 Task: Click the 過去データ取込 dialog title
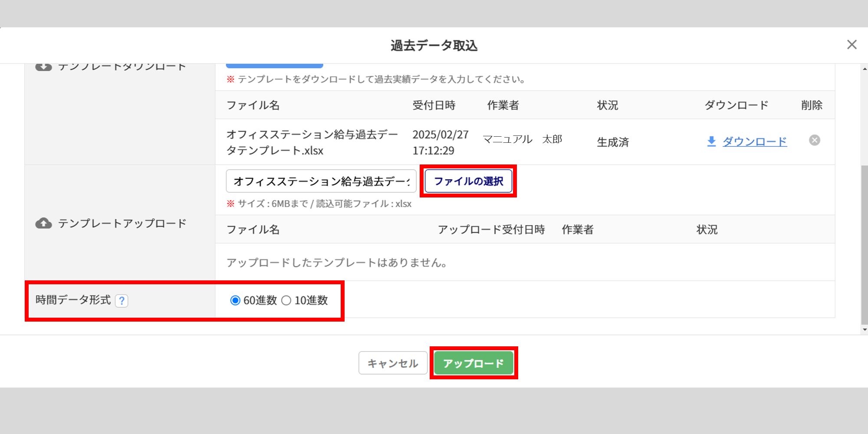pos(434,46)
